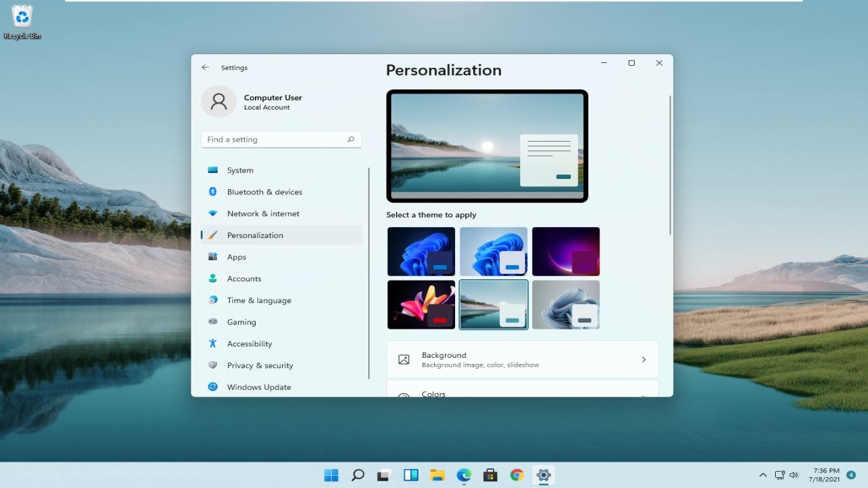Screen dimensions: 868x488
Task: Click the Personalization paintbrush icon
Action: click(213, 235)
